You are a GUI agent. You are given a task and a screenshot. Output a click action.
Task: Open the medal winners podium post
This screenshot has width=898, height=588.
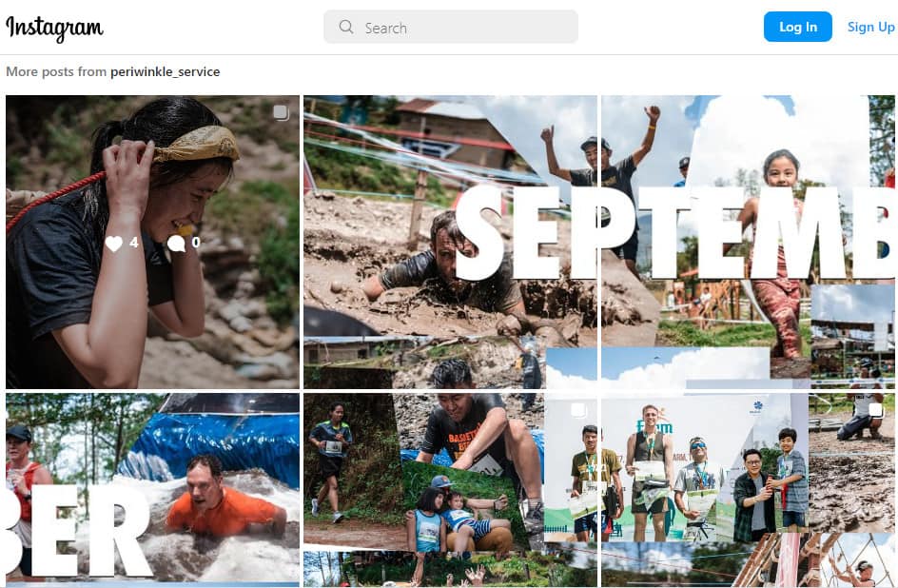click(x=748, y=490)
